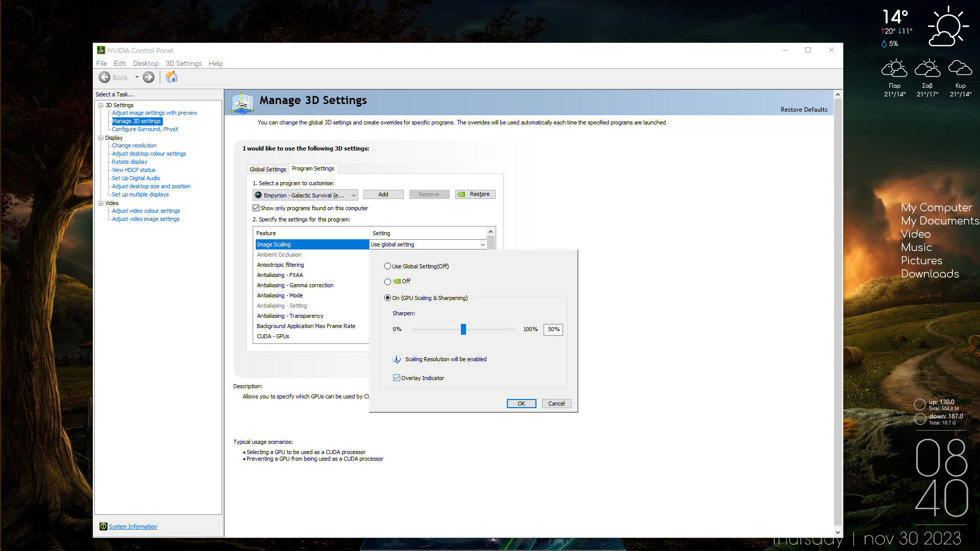Open Configure Surround, PhysX
Image resolution: width=980 pixels, height=551 pixels.
tap(145, 129)
